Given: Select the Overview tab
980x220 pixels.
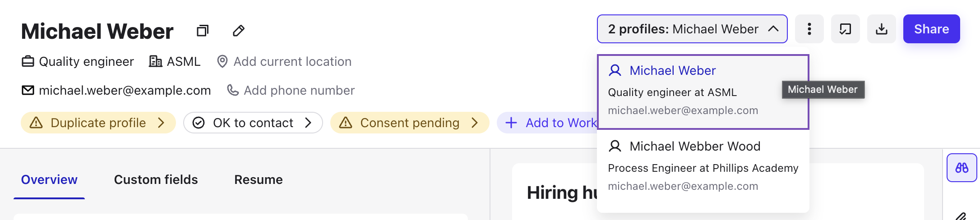Looking at the screenshot, I should tap(49, 179).
